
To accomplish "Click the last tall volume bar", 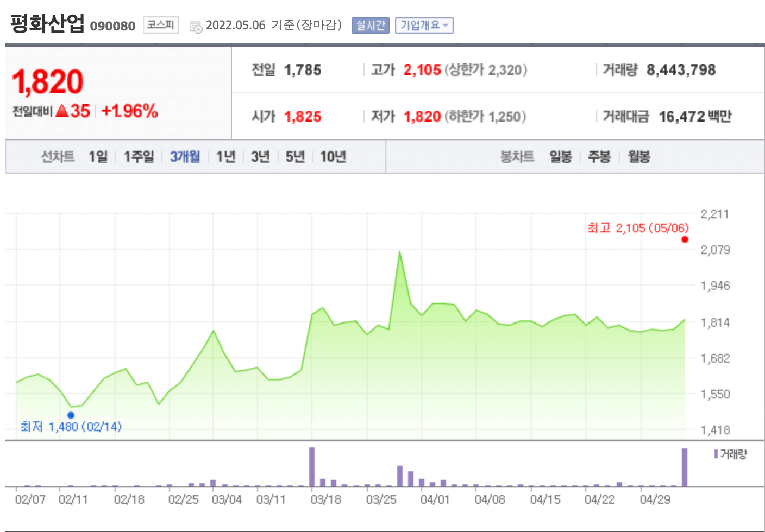I will 685,467.
